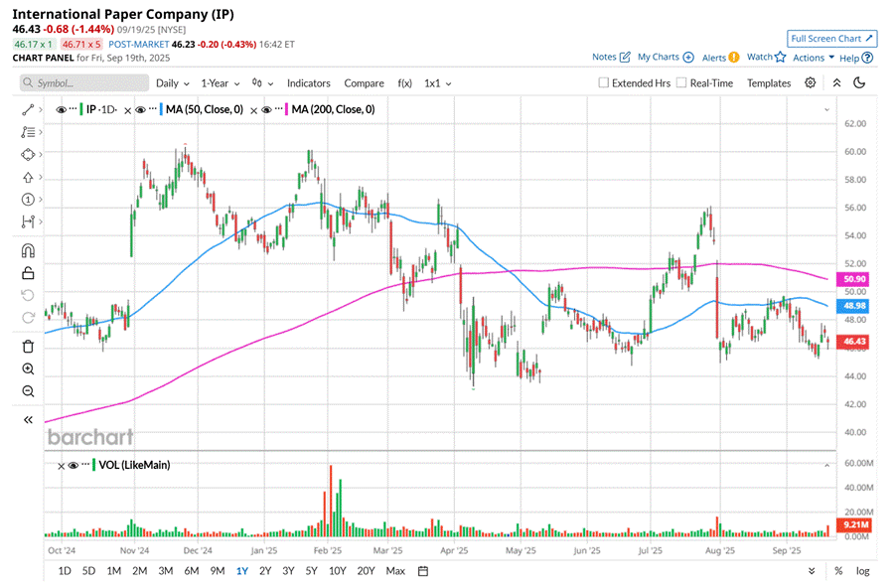Select the 5Y range tab
This screenshot has width=896, height=588.
tap(311, 571)
